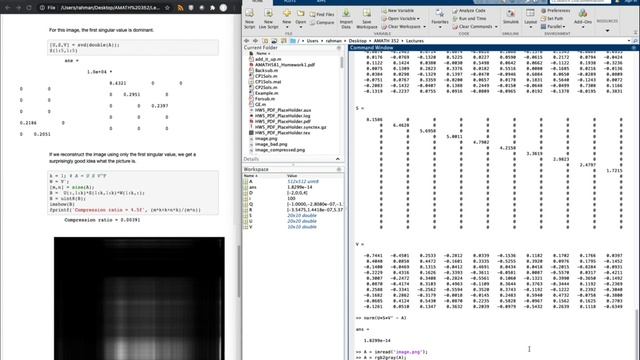640x360 pixels.
Task: Open the Parallel dropdown
Action: [552, 27]
